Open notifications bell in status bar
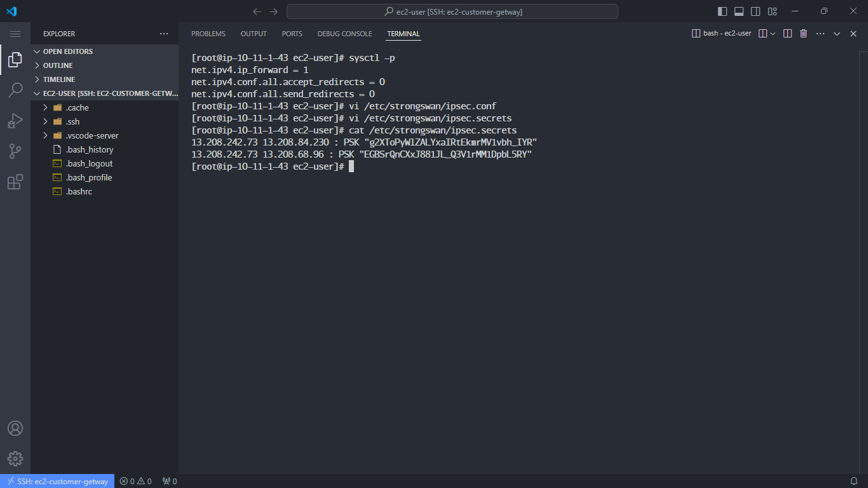868x488 pixels. tap(854, 481)
